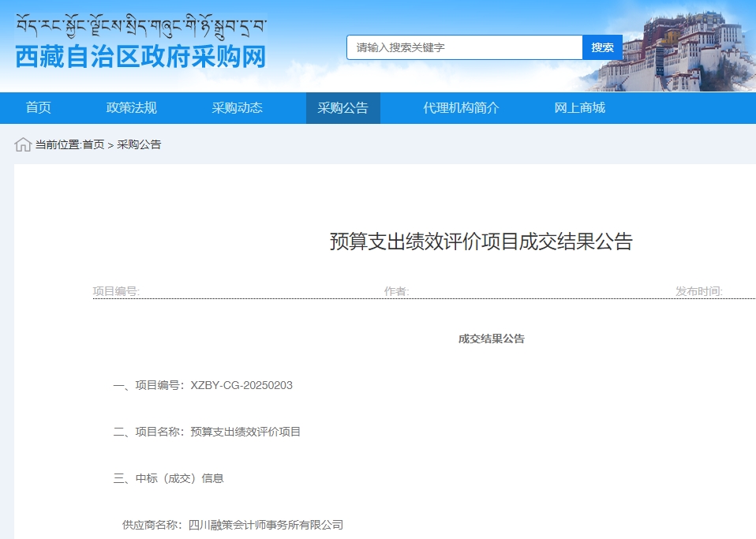
Task: Click the 西藏自治区政府采购网 site logo
Action: (140, 57)
